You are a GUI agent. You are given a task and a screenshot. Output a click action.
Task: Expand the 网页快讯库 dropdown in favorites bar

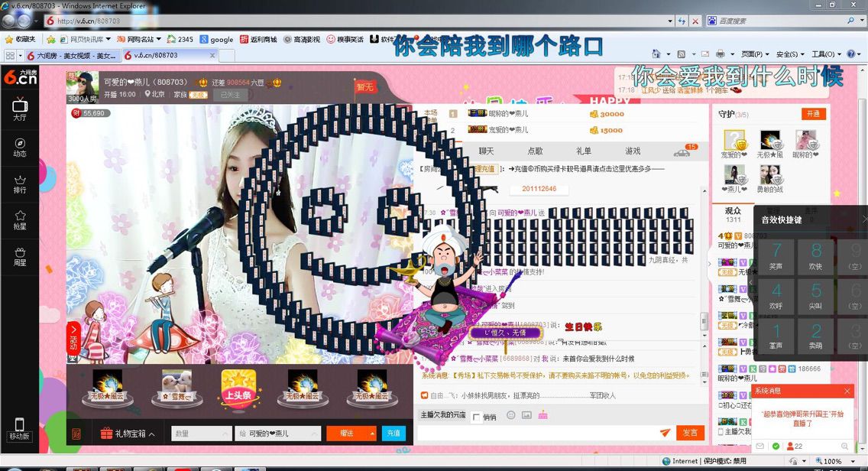108,39
